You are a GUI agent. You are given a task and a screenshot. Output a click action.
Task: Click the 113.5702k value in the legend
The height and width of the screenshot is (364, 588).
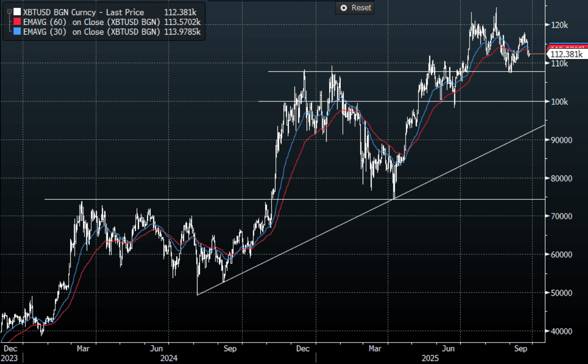point(183,21)
